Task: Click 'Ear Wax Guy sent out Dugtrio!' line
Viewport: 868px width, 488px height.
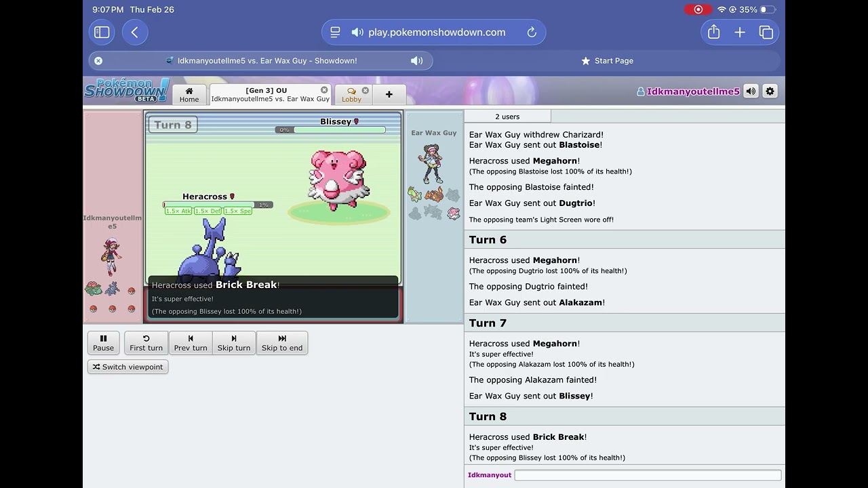Action: [532, 203]
